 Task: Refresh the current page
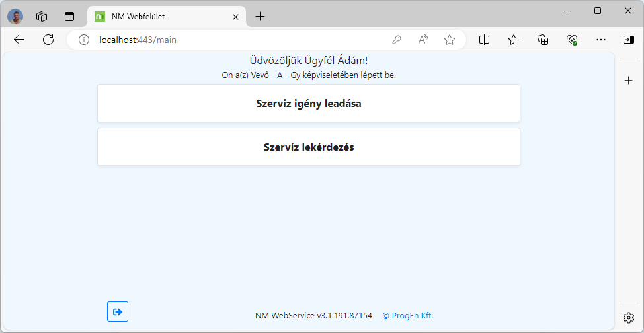click(x=48, y=40)
